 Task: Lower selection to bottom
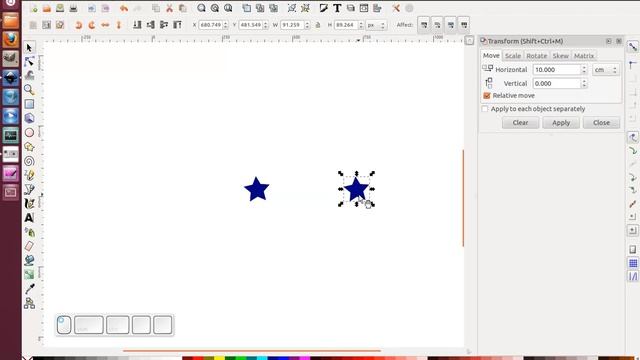pyautogui.click(x=137, y=25)
